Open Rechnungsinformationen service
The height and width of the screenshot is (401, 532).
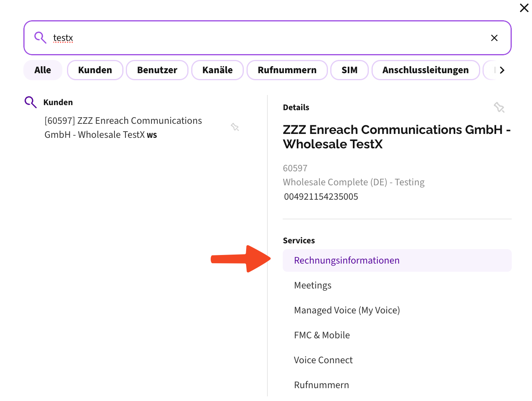tap(347, 260)
